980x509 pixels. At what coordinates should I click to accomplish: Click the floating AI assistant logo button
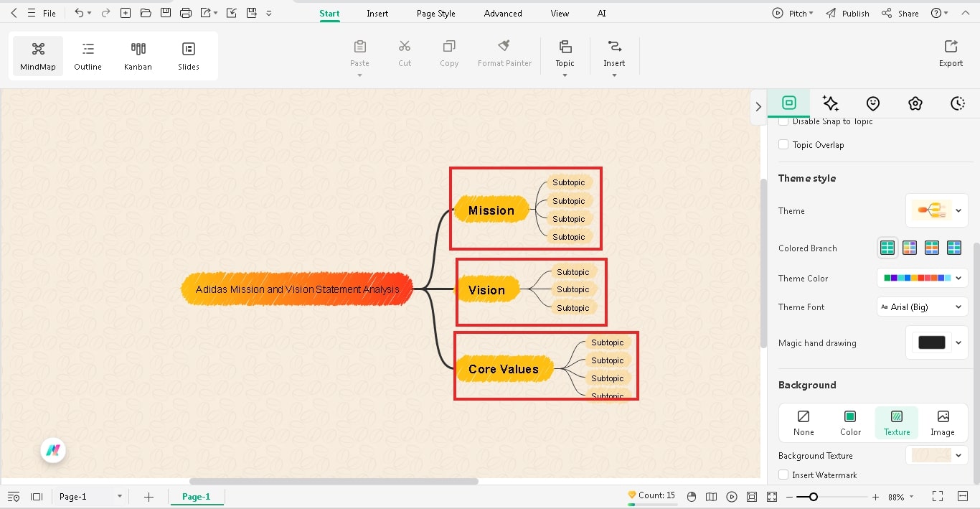[x=53, y=450]
